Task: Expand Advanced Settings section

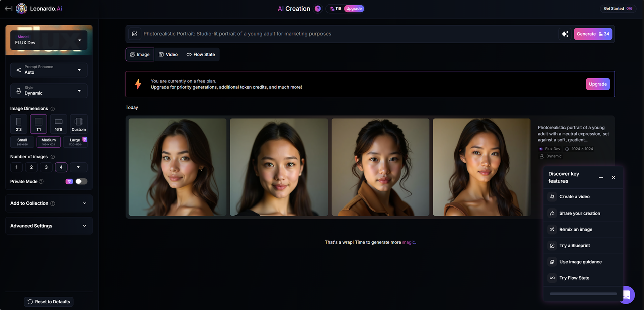Action: [49, 226]
